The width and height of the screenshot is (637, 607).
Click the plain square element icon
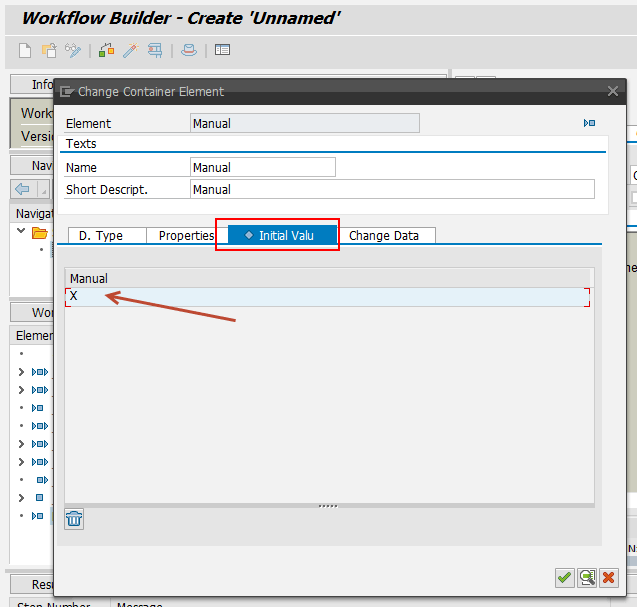[39, 498]
